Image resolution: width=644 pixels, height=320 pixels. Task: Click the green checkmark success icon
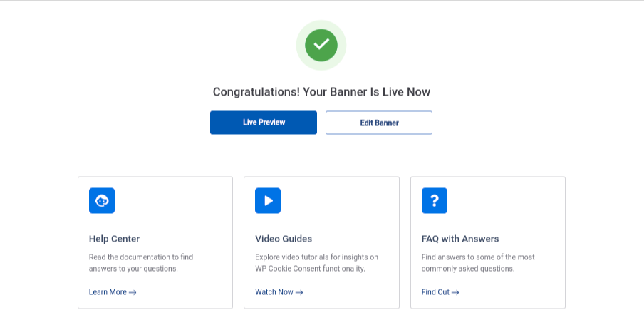[321, 45]
